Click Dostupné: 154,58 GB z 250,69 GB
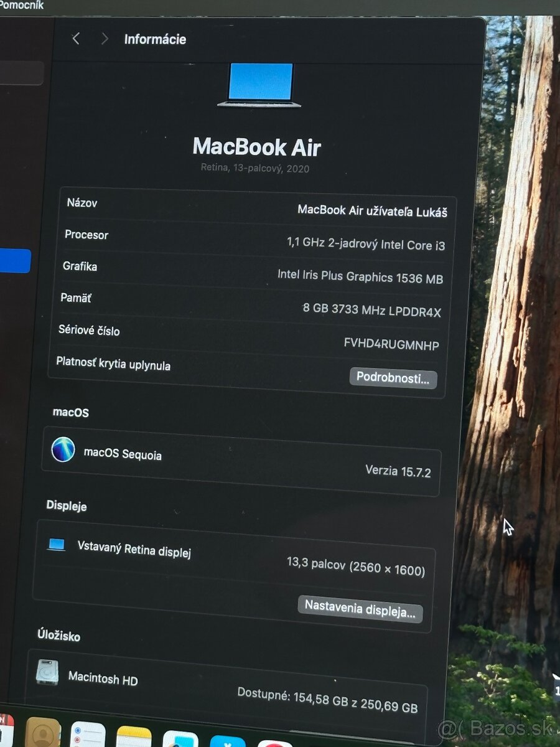 pyautogui.click(x=327, y=700)
